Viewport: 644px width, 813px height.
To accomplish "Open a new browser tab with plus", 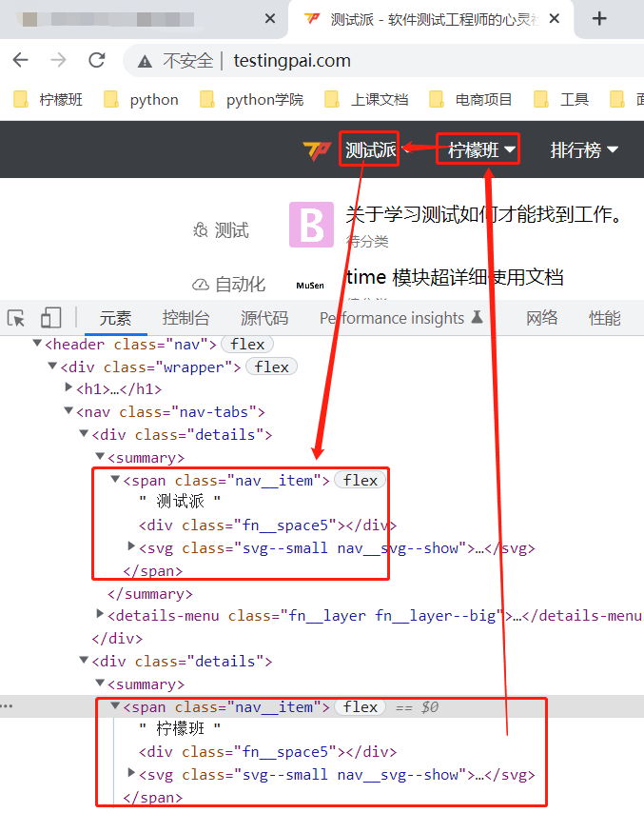I will coord(599,19).
